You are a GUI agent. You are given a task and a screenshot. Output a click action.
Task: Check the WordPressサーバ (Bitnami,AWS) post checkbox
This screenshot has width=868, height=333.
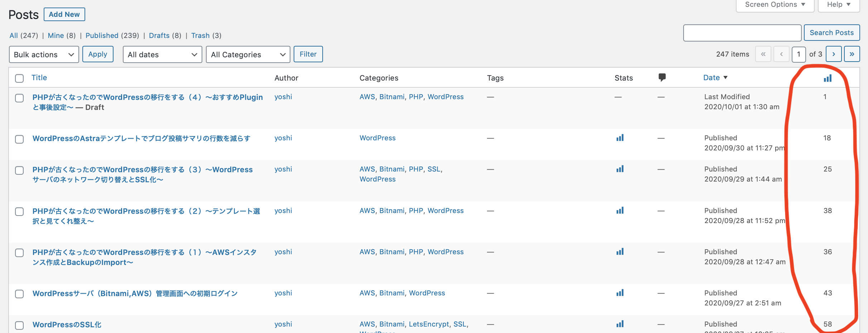[19, 294]
